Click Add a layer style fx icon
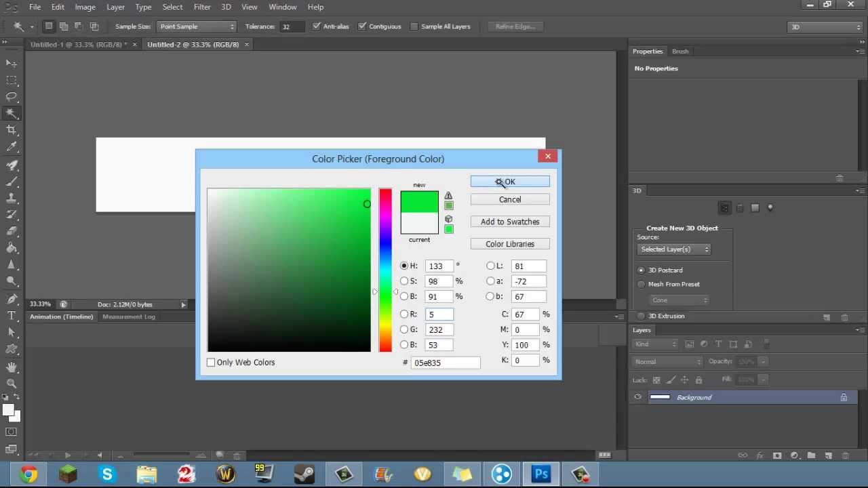The image size is (868, 488). tap(759, 455)
